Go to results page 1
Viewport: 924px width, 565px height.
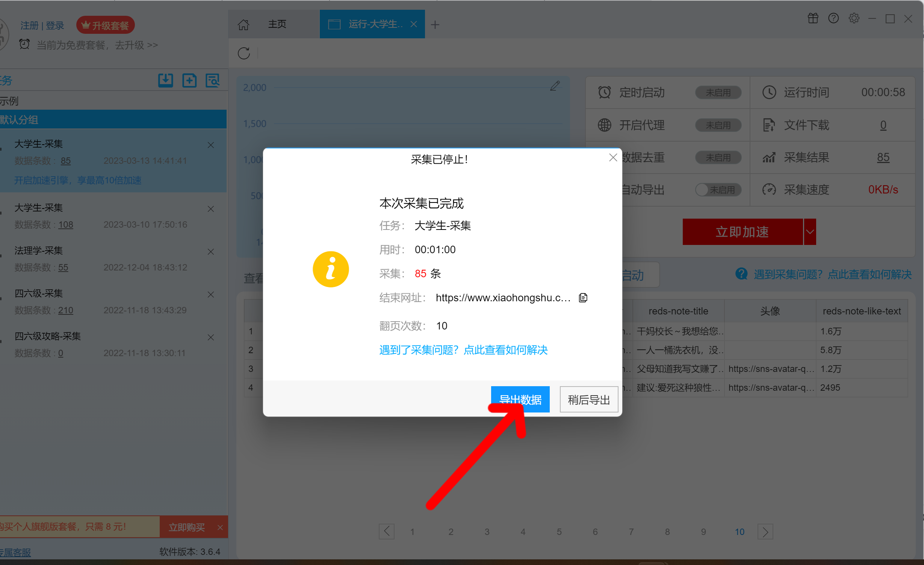click(412, 532)
